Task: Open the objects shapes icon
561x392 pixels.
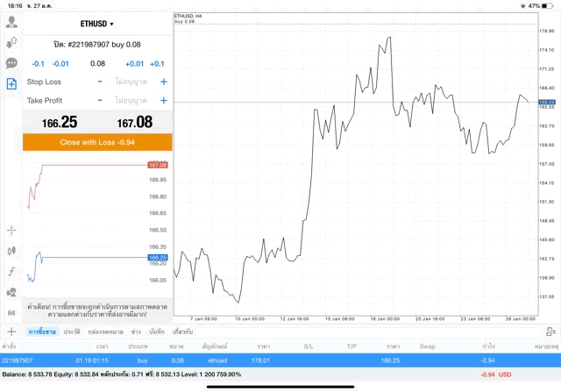Action: [11, 292]
